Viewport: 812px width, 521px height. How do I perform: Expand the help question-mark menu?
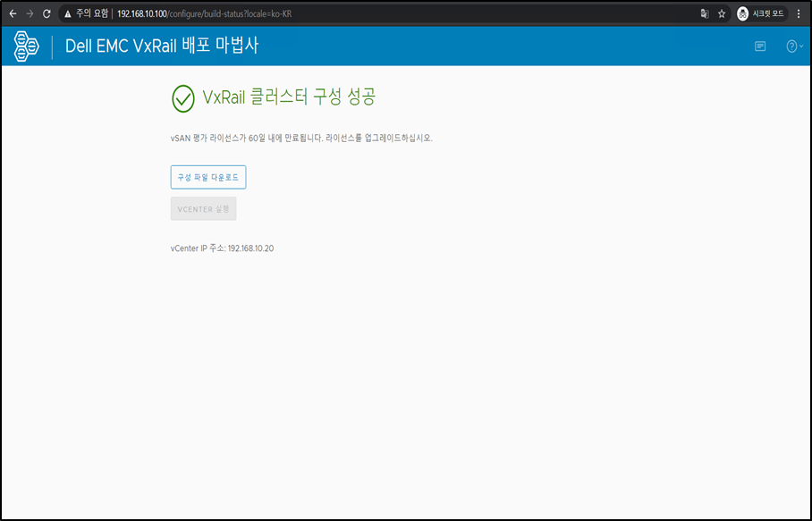point(794,46)
